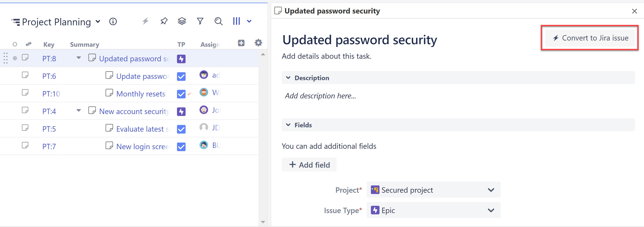Screen dimensions: 644x227
Task: Collapse the Description section
Action: (288, 78)
